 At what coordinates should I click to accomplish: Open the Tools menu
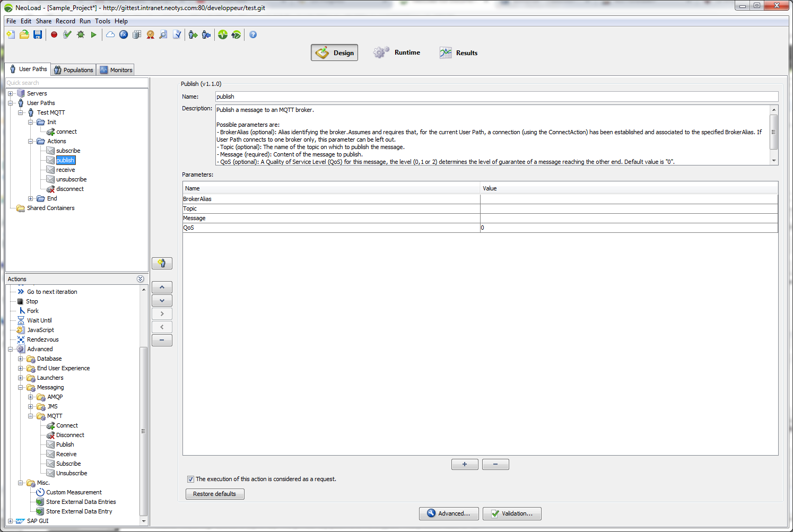click(102, 21)
